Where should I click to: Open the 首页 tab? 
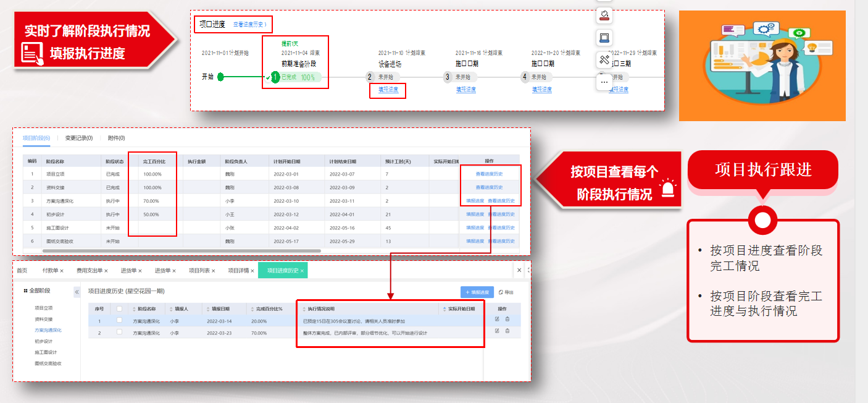[22, 271]
